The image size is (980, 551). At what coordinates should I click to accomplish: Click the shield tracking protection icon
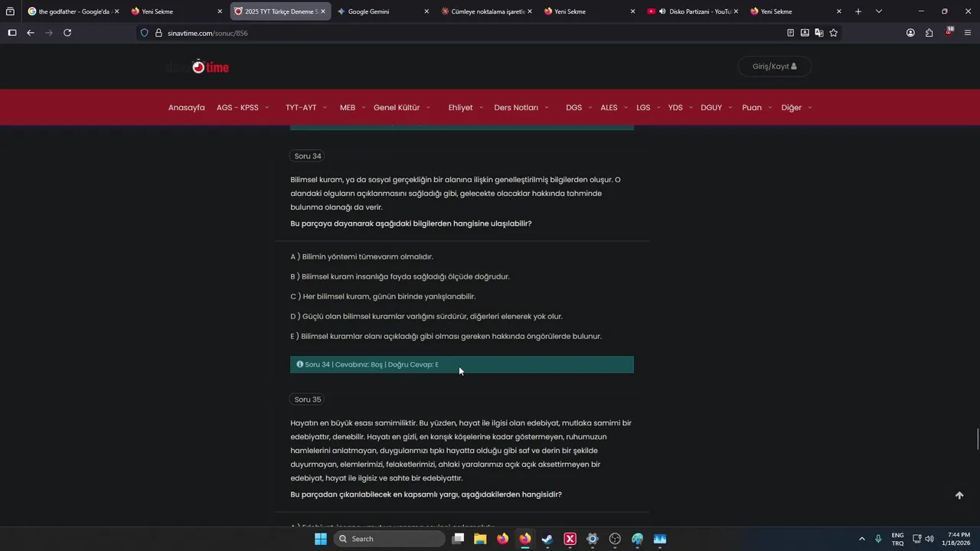click(144, 33)
